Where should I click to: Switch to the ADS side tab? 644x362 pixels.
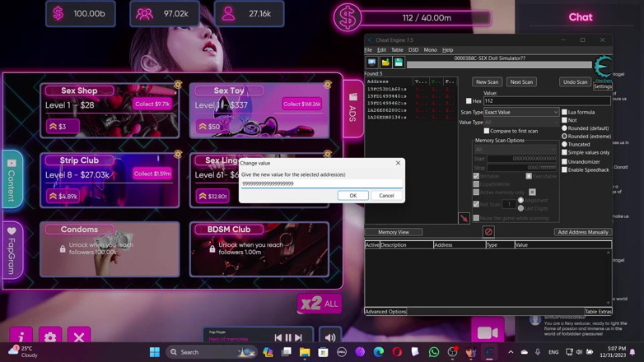[352, 109]
